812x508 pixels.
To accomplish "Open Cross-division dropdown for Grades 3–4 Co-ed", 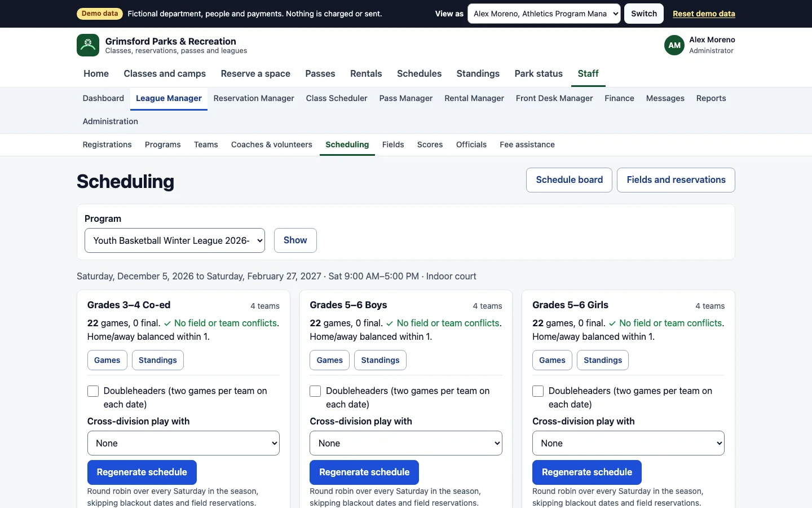I will point(183,443).
